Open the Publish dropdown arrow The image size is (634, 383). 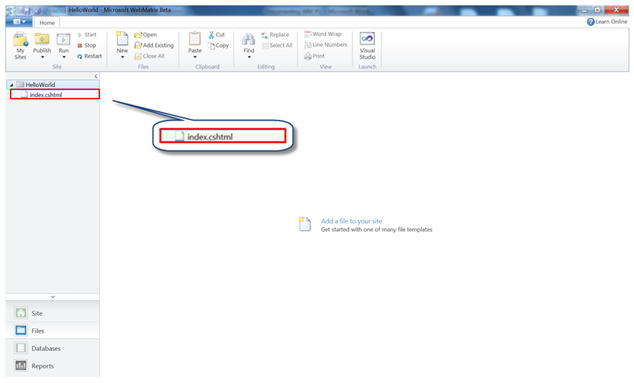[x=42, y=57]
